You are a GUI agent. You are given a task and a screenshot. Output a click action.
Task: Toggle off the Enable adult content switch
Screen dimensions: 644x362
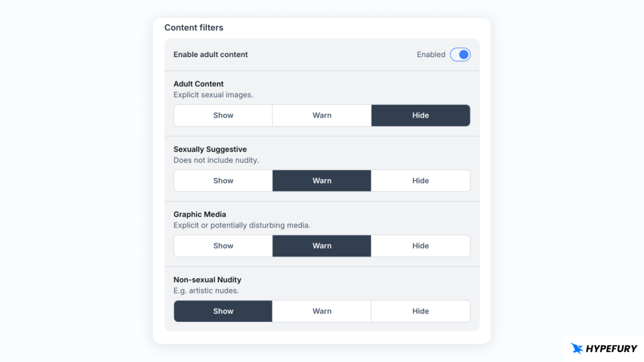pyautogui.click(x=460, y=55)
